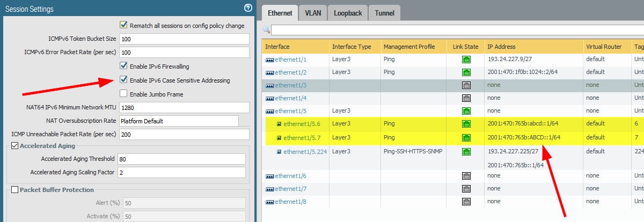Enable the Jumbo Frame checkbox
This screenshot has height=222, width=644.
(x=124, y=94)
